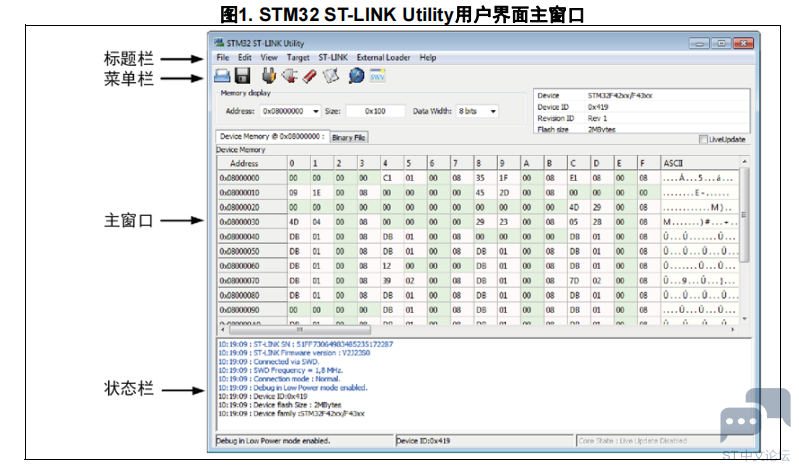Open the Help menu
Screen dimensions: 799x471
coord(428,58)
